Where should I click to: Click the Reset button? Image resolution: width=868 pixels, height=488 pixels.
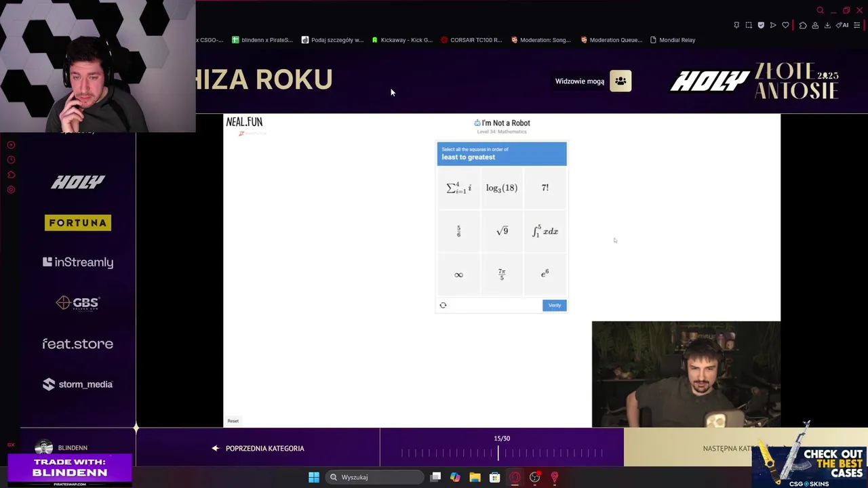(233, 421)
